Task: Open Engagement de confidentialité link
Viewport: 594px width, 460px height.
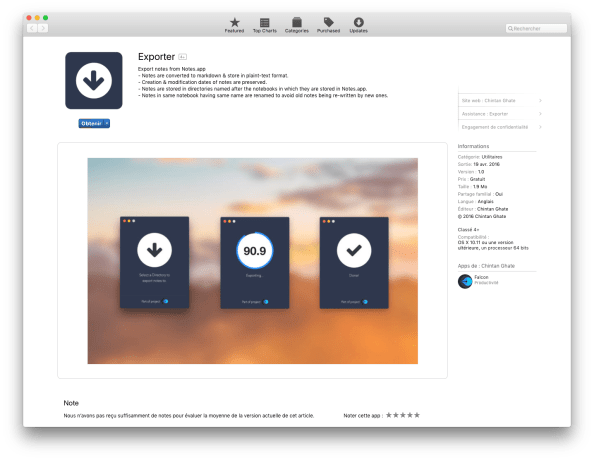Action: coord(495,127)
